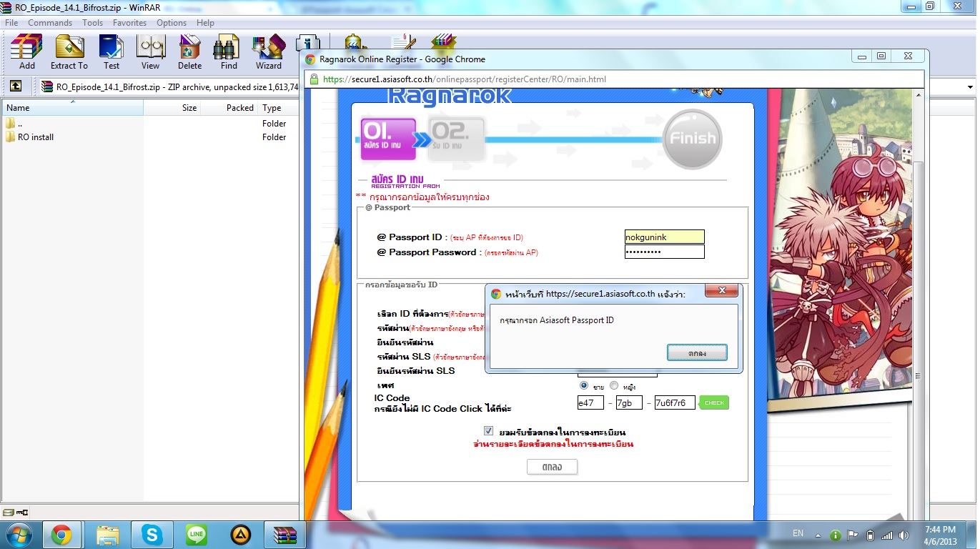Click the volume speaker tray icon

(x=905, y=535)
